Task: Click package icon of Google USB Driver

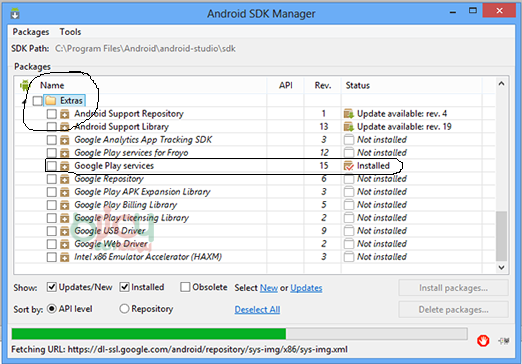Action: (x=65, y=231)
